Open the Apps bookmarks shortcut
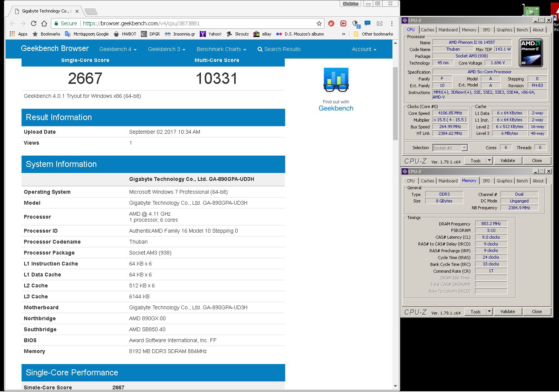 point(19,34)
